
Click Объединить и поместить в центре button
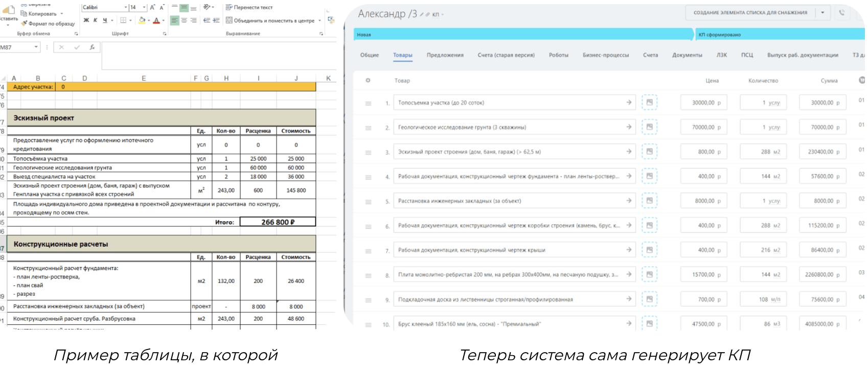pos(270,20)
